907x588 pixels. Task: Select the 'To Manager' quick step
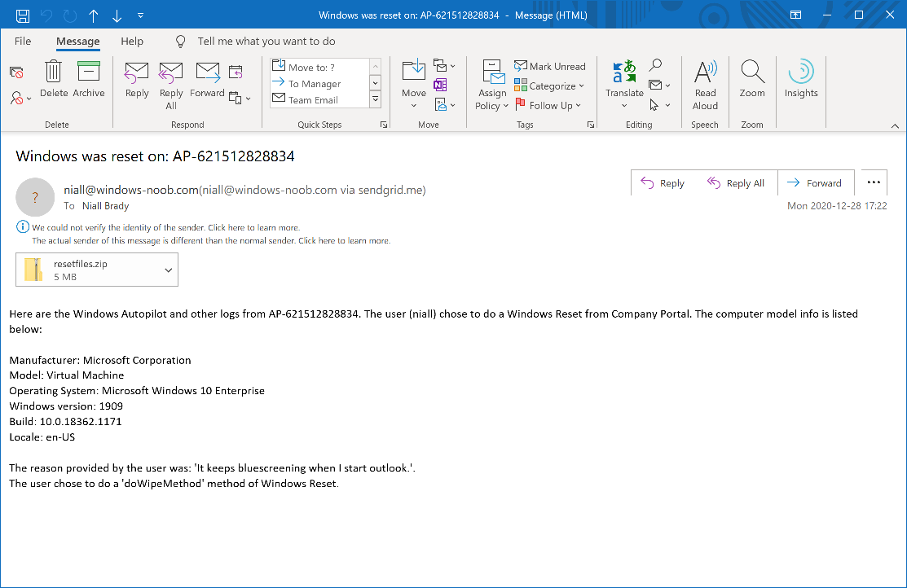coord(320,83)
